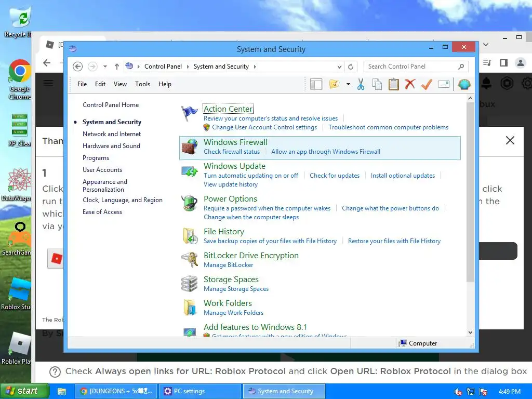Close the Roblox dialog in Chrome window
532x399 pixels.
(510, 140)
